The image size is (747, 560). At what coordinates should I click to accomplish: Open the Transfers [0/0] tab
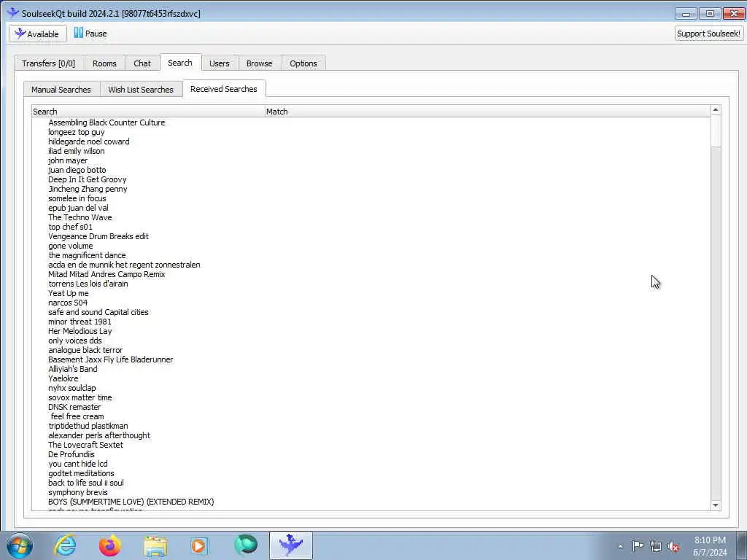coord(49,63)
